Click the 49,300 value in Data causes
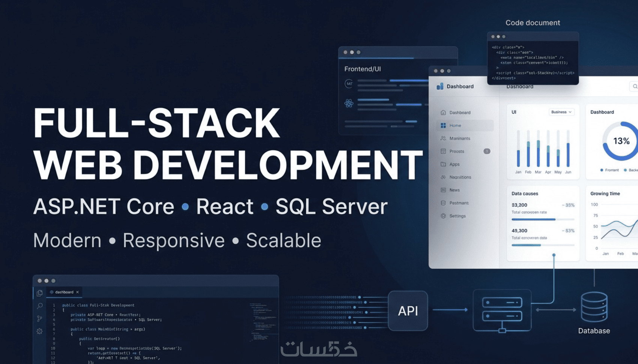638x364 pixels. (x=519, y=231)
